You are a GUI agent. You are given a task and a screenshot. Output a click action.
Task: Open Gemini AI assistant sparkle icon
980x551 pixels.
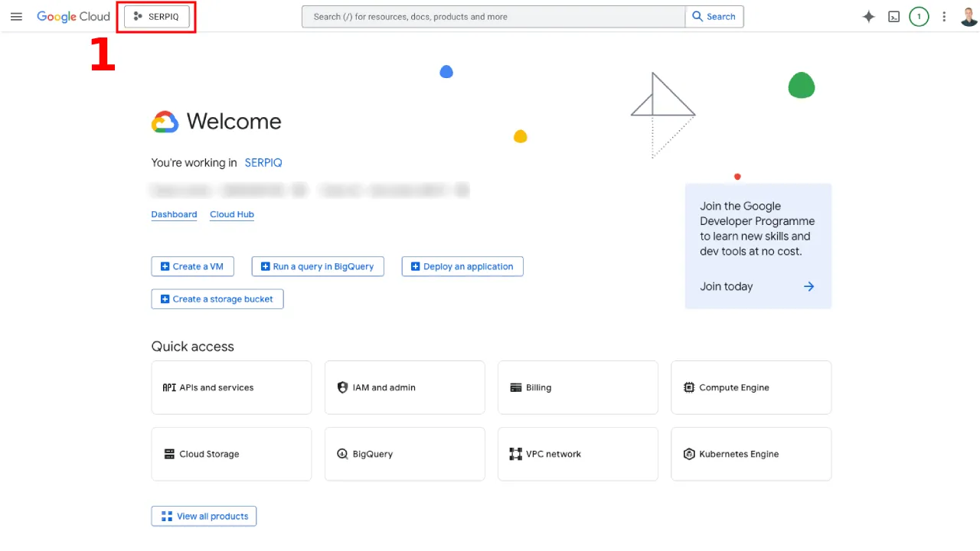[x=868, y=17]
